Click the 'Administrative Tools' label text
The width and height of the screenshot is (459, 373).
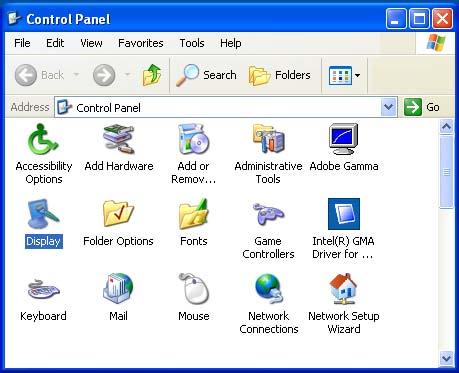pos(268,172)
